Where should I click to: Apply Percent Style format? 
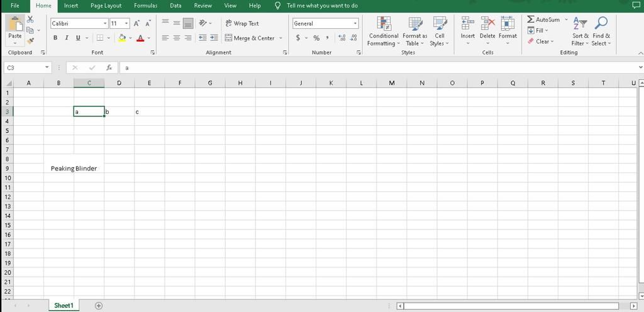point(316,38)
